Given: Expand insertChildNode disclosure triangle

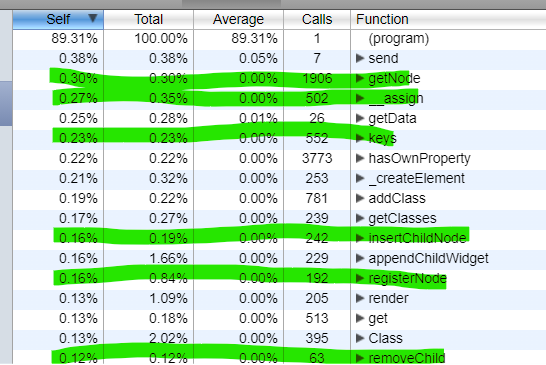Looking at the screenshot, I should pyautogui.click(x=360, y=238).
